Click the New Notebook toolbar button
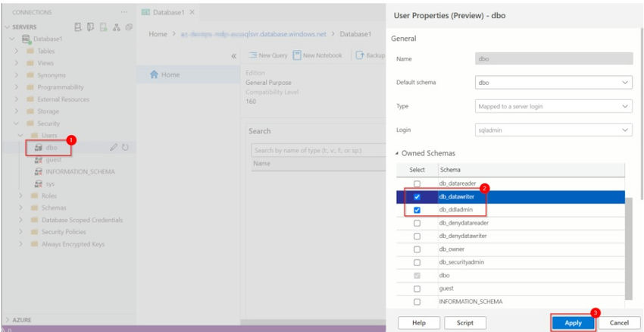The width and height of the screenshot is (644, 332). pos(317,55)
